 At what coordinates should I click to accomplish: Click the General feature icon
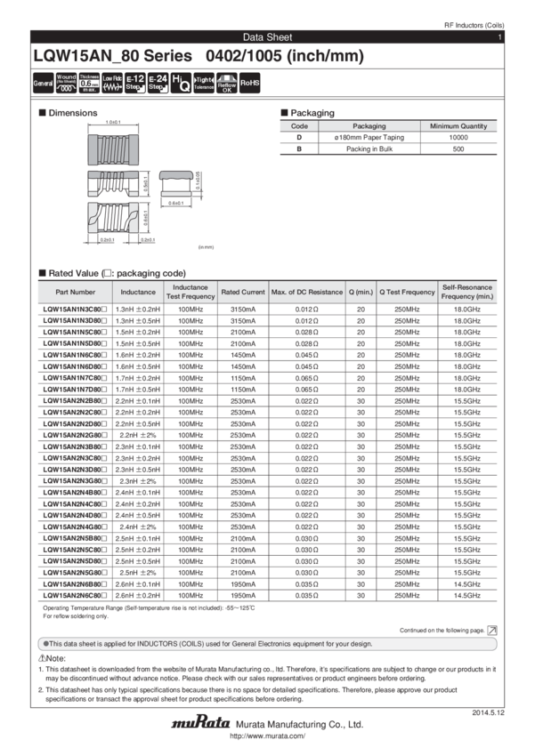tap(43, 83)
